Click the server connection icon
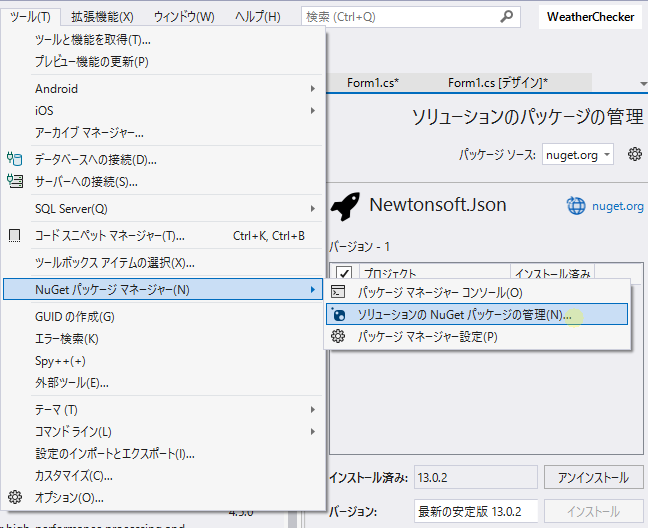 coord(15,181)
